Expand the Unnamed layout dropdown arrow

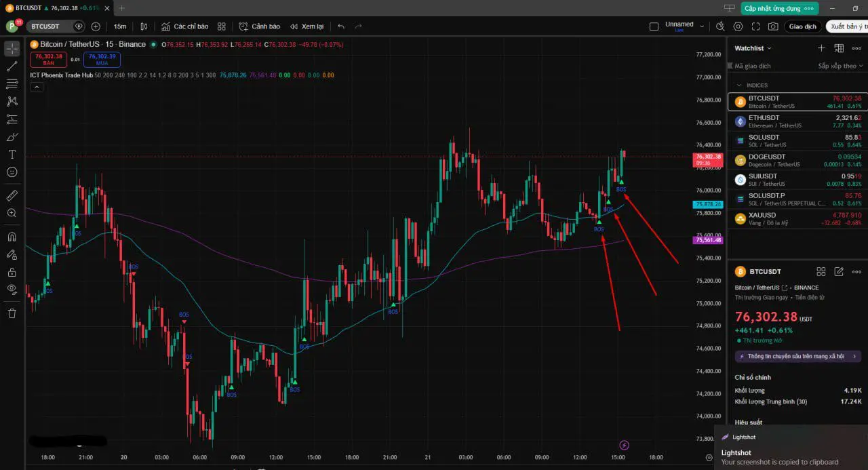tap(702, 26)
